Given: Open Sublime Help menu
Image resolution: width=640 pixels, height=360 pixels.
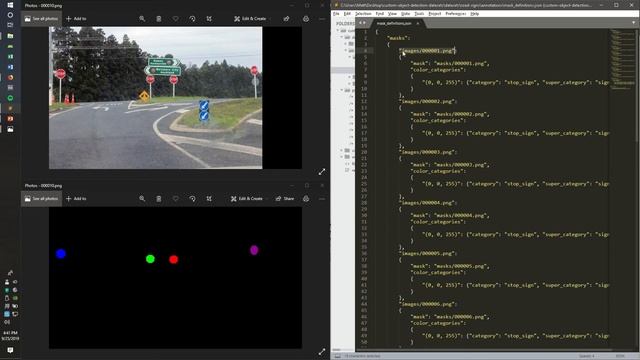Looking at the screenshot, I should (x=475, y=13).
